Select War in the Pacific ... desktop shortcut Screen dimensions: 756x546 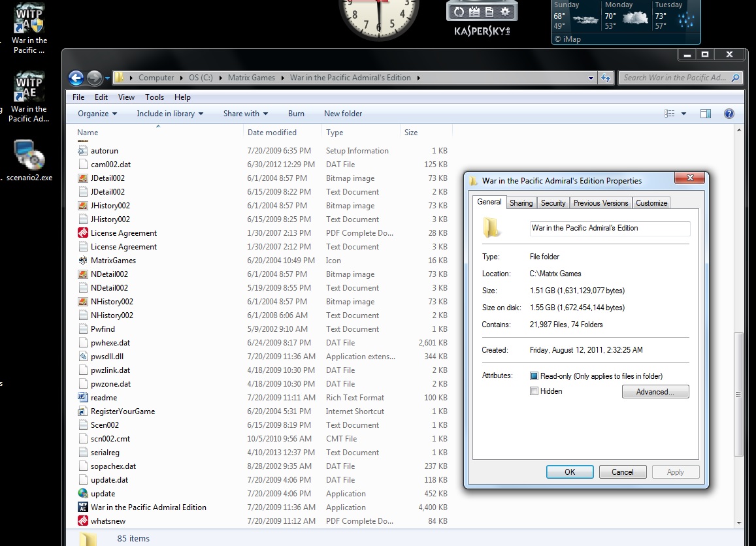(29, 28)
